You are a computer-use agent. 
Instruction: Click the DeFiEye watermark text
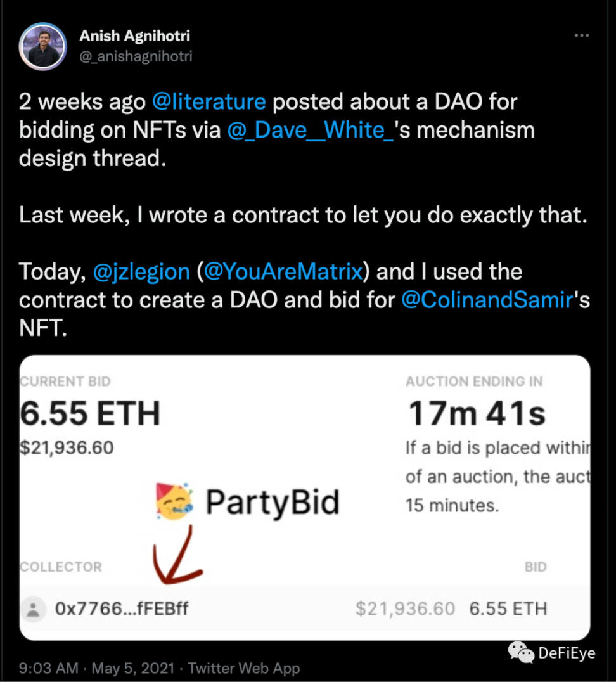pyautogui.click(x=567, y=652)
